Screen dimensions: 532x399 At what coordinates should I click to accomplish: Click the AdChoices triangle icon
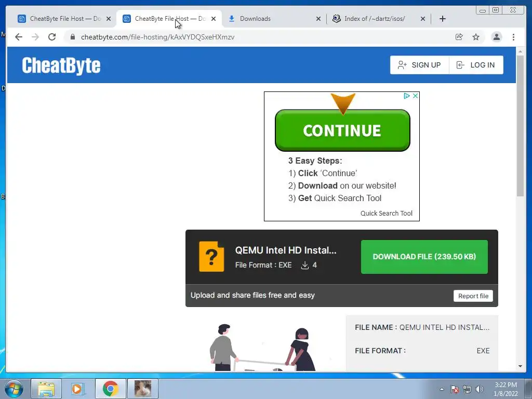406,96
